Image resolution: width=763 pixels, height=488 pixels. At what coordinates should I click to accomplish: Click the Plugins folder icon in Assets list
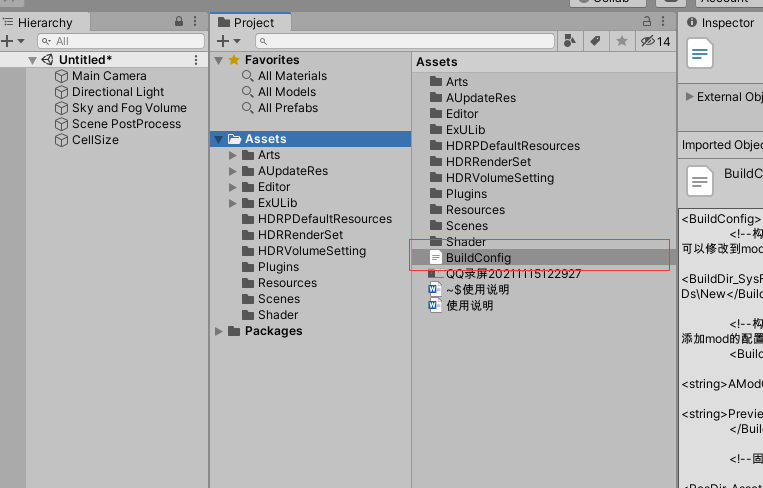(x=436, y=194)
